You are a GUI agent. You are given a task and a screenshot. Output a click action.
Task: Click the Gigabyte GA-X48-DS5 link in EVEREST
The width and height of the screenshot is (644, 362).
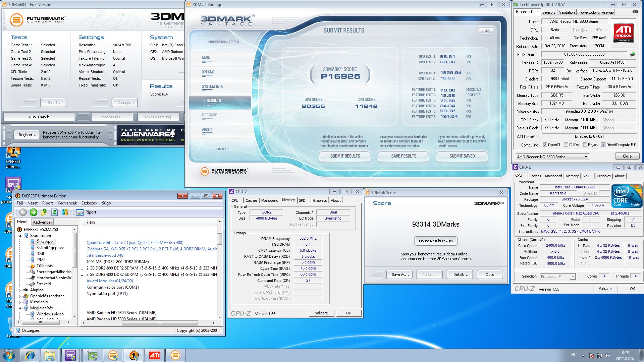151,249
